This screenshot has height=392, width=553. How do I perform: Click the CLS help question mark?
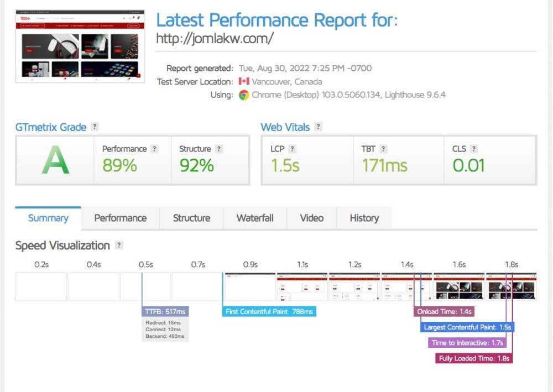pos(474,149)
